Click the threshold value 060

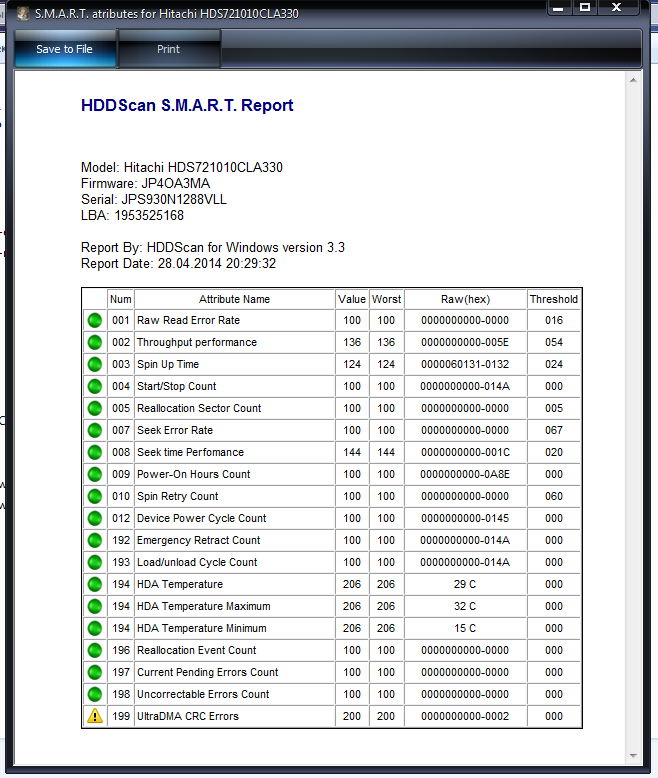pyautogui.click(x=554, y=496)
